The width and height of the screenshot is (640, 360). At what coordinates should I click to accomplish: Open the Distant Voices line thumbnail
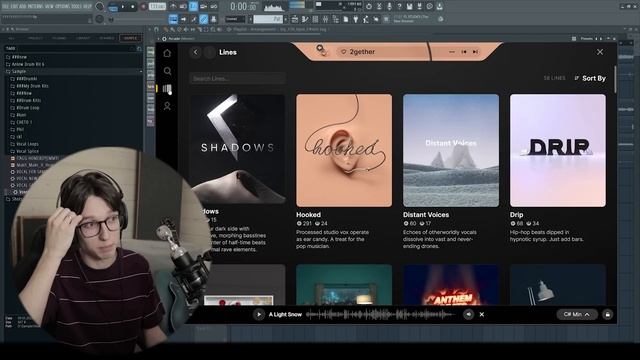451,150
